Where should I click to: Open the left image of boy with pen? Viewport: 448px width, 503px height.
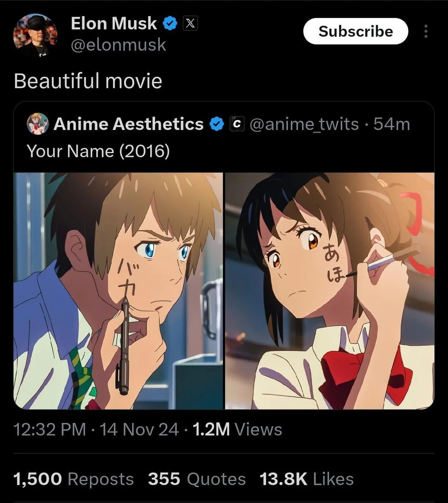(x=118, y=291)
